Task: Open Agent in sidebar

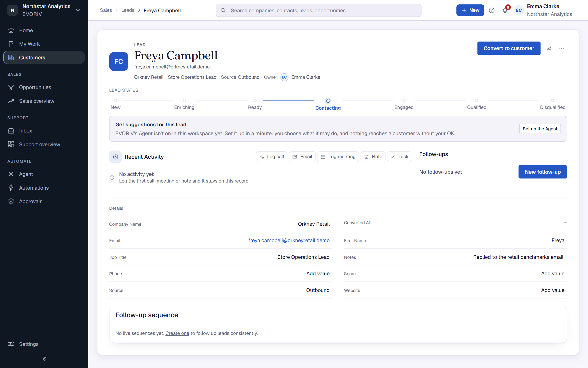Action: [x=44, y=174]
